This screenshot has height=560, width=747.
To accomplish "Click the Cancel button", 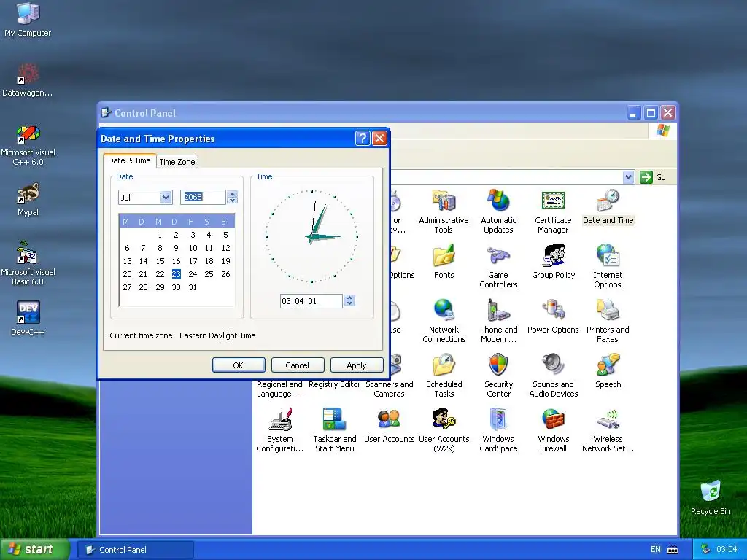I will pyautogui.click(x=298, y=365).
